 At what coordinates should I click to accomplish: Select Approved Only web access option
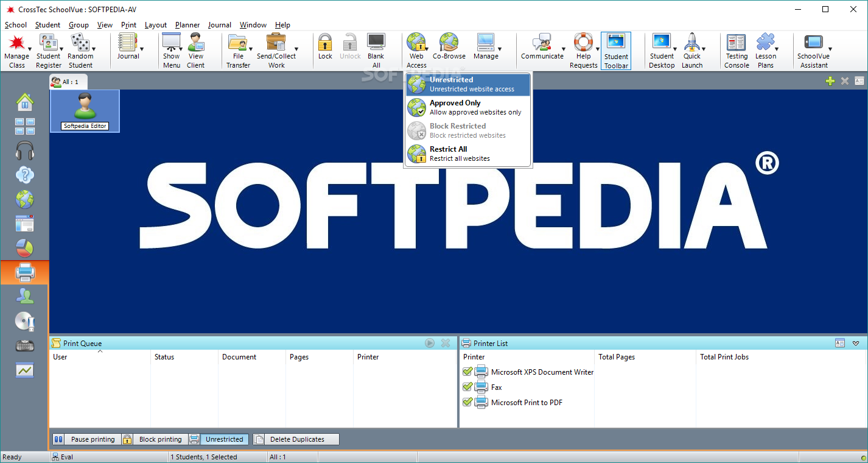click(468, 107)
